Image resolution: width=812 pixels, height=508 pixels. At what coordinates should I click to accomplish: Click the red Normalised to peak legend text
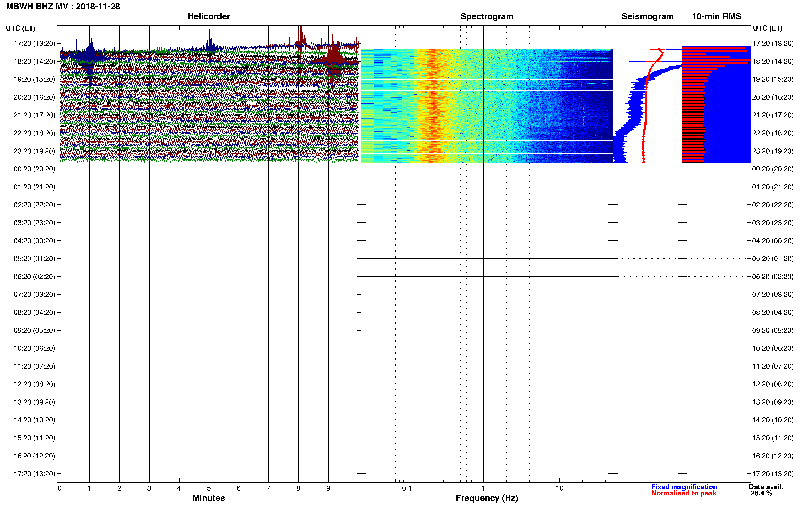pos(684,493)
